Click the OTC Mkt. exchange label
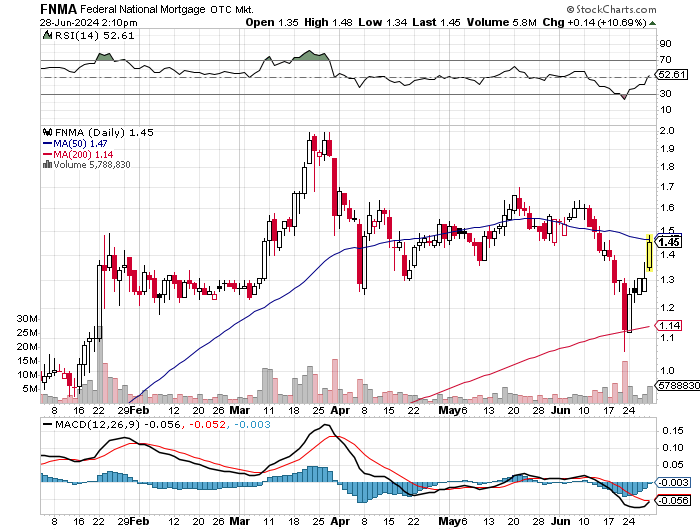The image size is (700, 530). (x=232, y=9)
